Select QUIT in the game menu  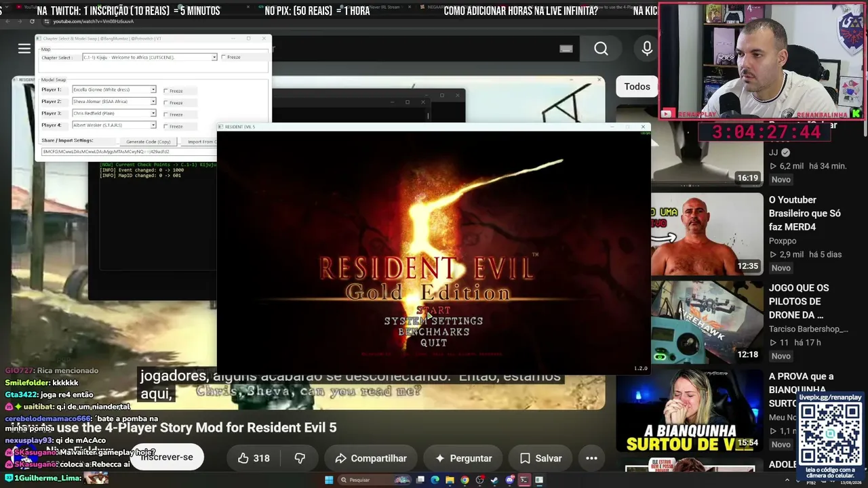pyautogui.click(x=433, y=343)
